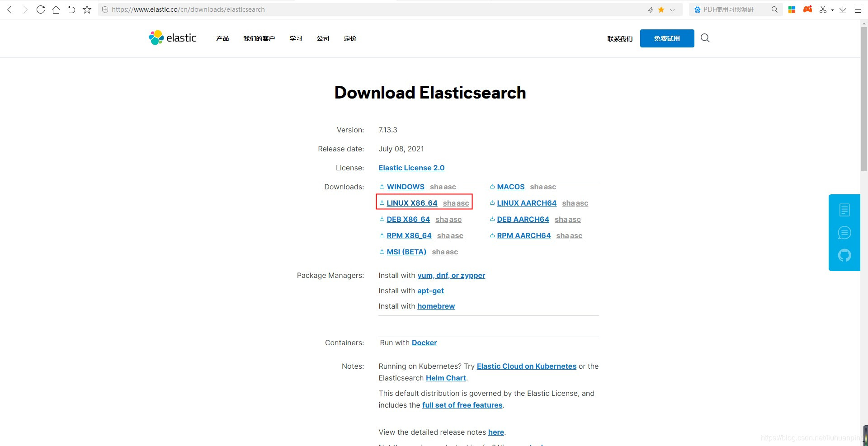Click the download icon beside WINDOWS
The width and height of the screenshot is (868, 446).
(x=382, y=186)
